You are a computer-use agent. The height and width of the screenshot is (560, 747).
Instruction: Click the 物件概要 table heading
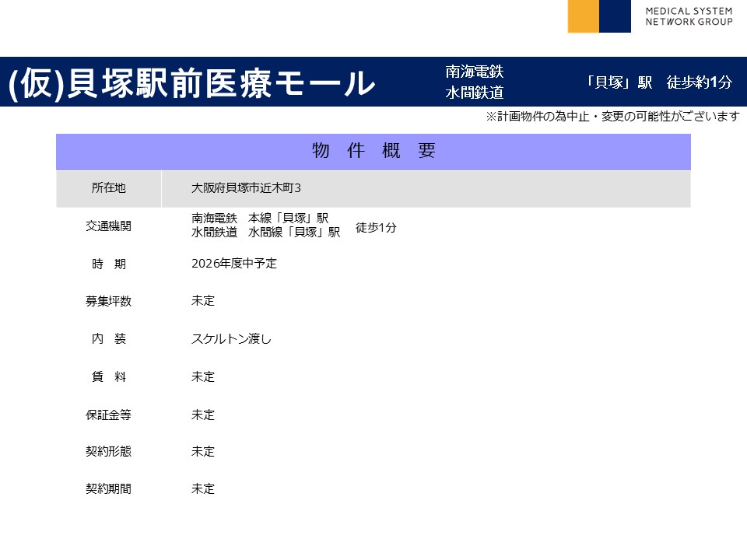pyautogui.click(x=373, y=150)
